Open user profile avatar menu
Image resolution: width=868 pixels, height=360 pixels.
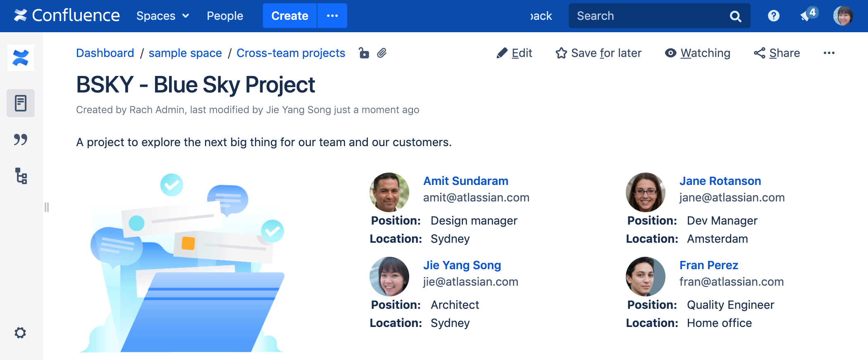tap(843, 16)
